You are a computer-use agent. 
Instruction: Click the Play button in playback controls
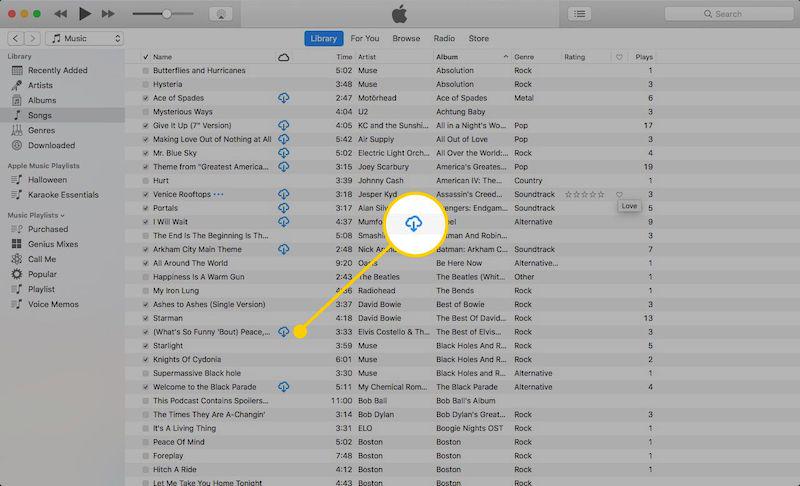[x=84, y=14]
